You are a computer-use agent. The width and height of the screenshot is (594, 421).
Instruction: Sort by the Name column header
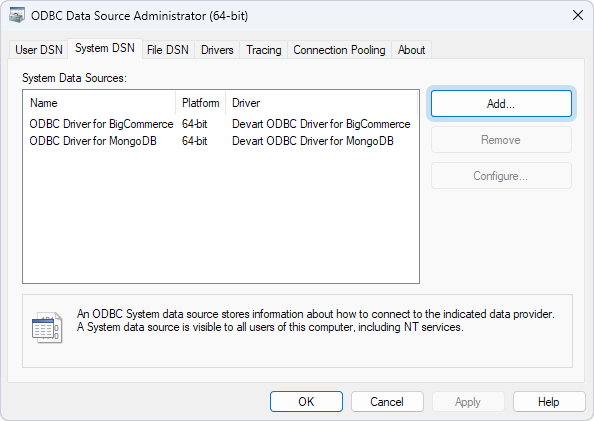tap(99, 103)
